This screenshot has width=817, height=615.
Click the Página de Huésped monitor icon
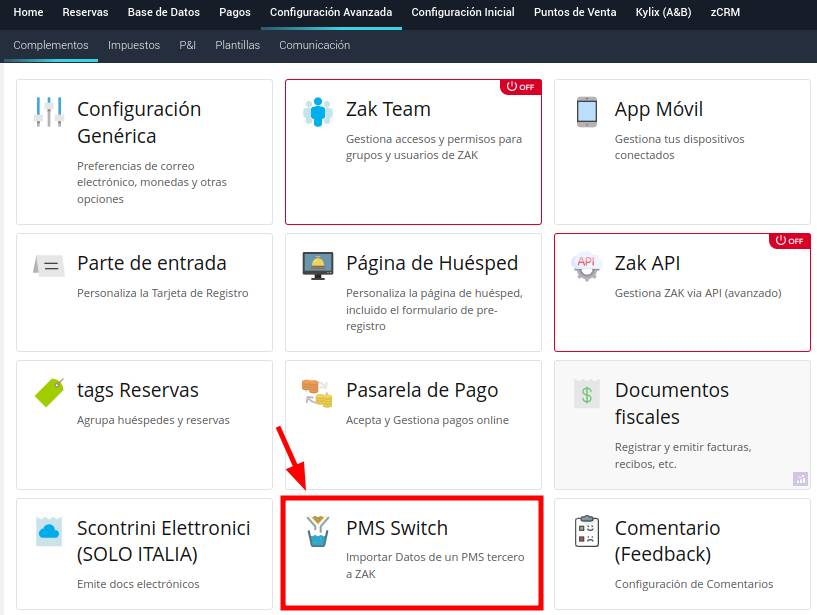click(x=318, y=266)
